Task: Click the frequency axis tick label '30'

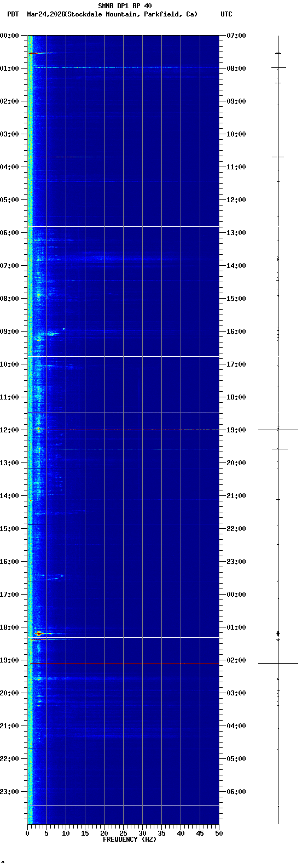Action: tap(142, 833)
